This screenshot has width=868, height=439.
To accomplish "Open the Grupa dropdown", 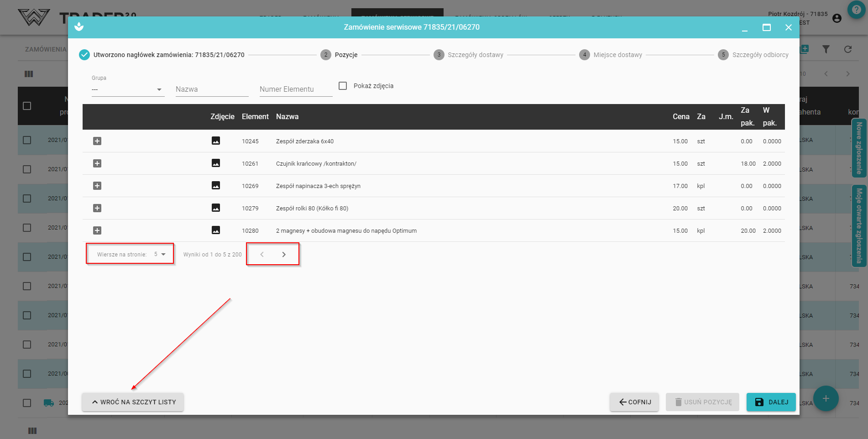I will (128, 89).
